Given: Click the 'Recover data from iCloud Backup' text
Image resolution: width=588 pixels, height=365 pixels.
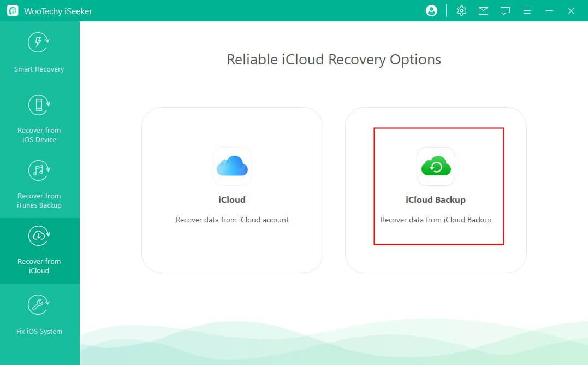Looking at the screenshot, I should point(435,220).
